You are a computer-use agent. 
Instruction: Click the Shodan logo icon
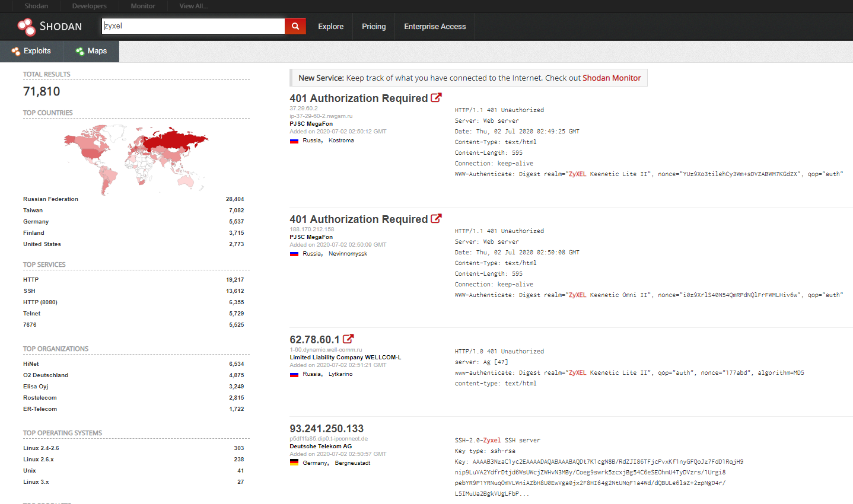tap(26, 27)
